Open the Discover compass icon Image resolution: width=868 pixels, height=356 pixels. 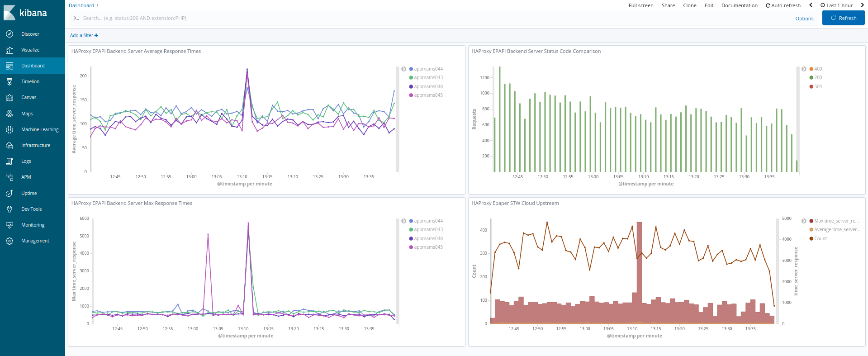[x=9, y=34]
